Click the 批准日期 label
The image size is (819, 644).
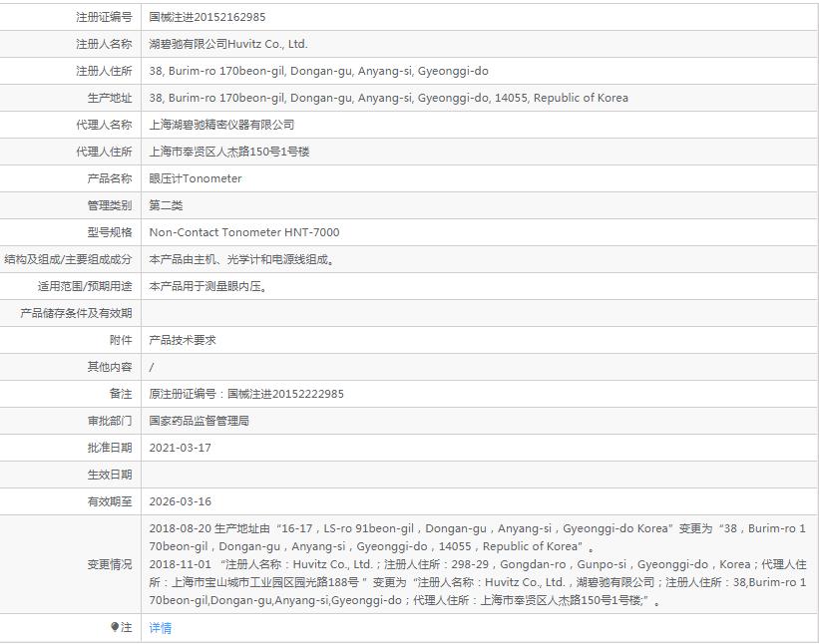tap(110, 448)
